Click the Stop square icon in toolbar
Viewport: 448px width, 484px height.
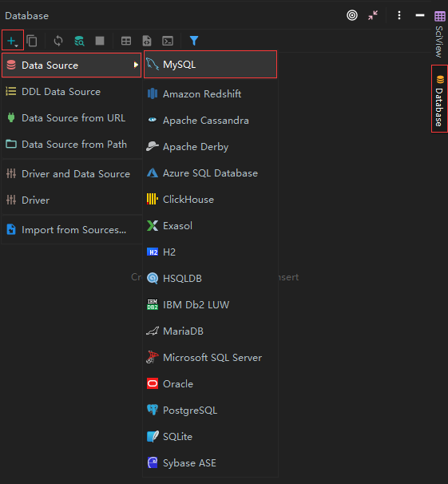coord(100,41)
